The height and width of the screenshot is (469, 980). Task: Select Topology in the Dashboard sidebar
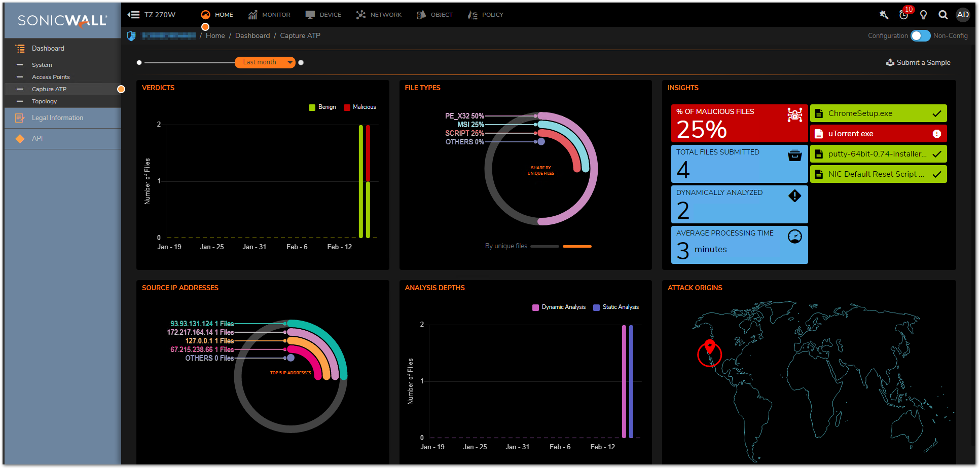point(45,101)
